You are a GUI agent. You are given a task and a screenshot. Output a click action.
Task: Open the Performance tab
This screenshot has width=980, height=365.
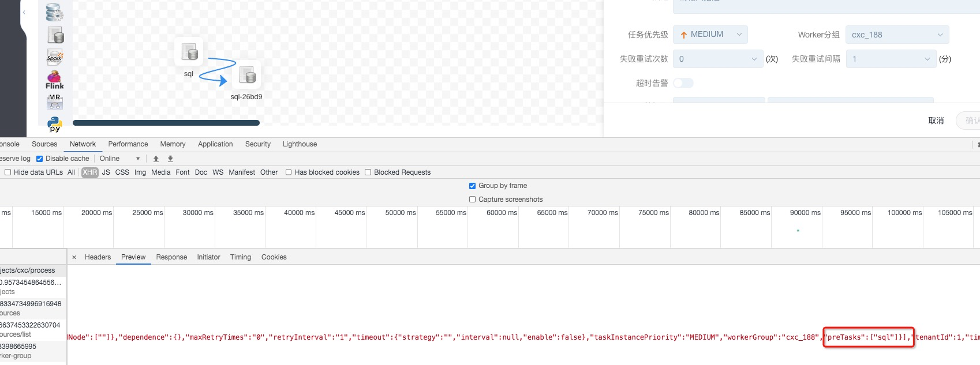[x=128, y=144]
